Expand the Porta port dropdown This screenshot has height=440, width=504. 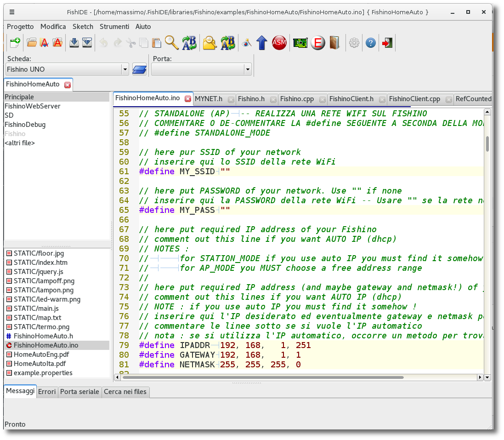(248, 69)
